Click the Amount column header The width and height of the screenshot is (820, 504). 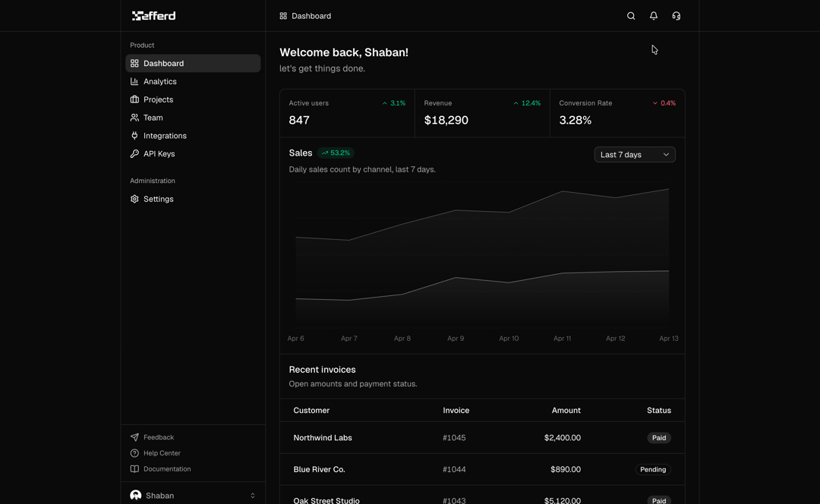pos(566,411)
